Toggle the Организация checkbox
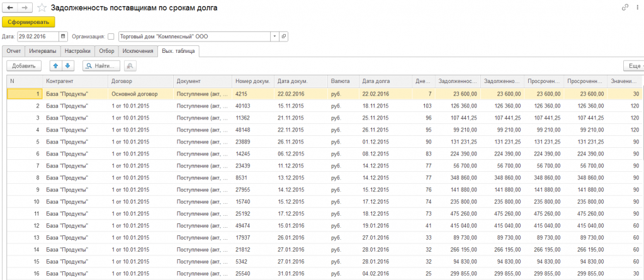 [x=111, y=36]
